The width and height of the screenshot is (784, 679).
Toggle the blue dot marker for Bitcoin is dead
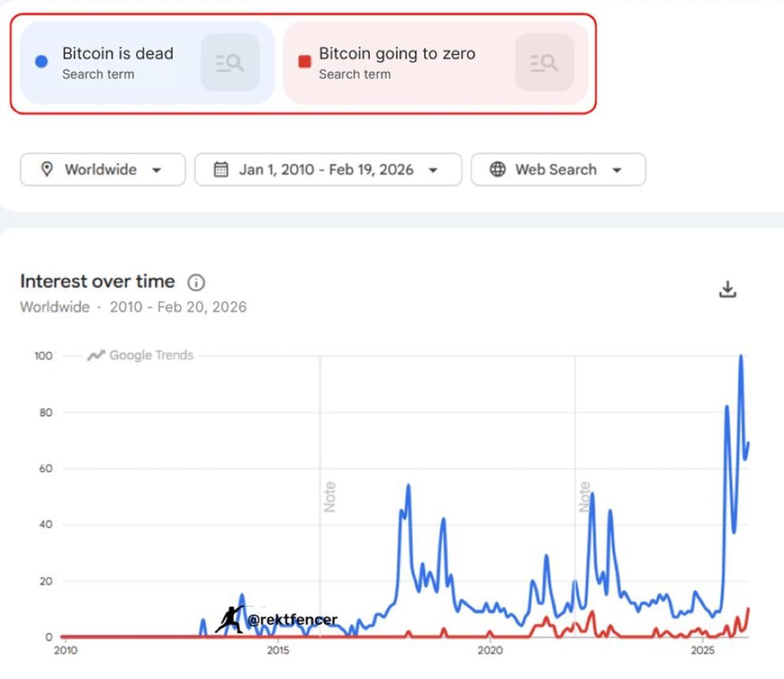tap(41, 61)
